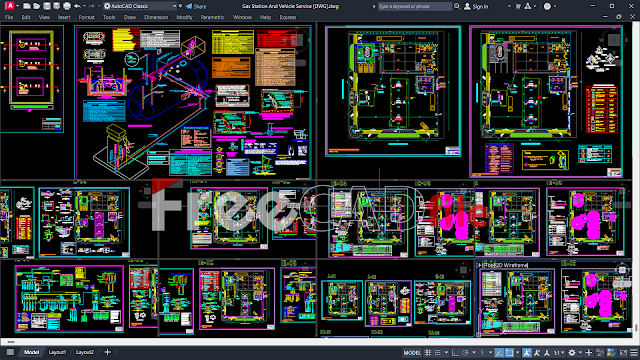Screen dimensions: 640x360
Task: Click the Share button
Action: (196, 6)
